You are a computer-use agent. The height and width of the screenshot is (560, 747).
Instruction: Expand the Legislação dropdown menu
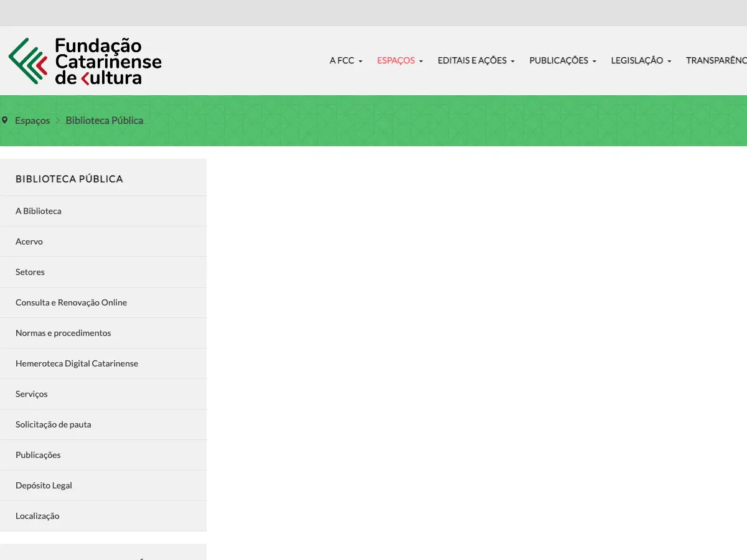(x=641, y=60)
